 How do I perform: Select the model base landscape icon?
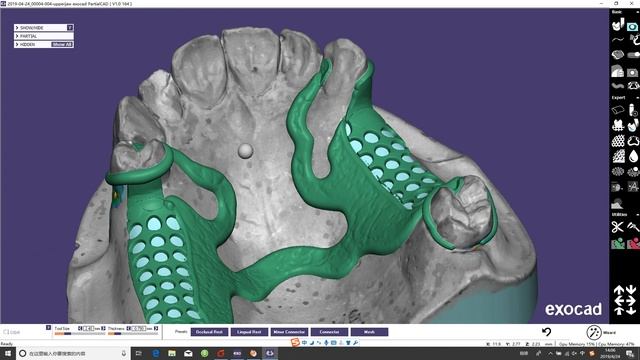coord(617,203)
